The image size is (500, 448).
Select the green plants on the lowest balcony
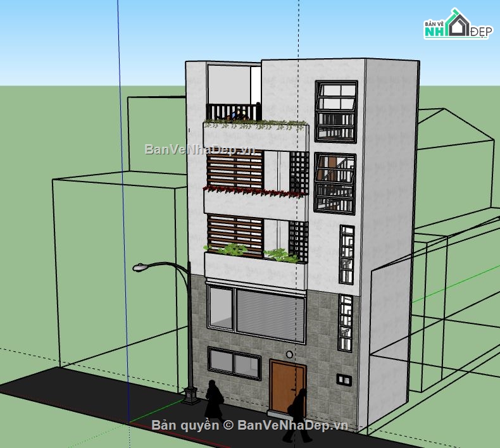[x=235, y=251]
